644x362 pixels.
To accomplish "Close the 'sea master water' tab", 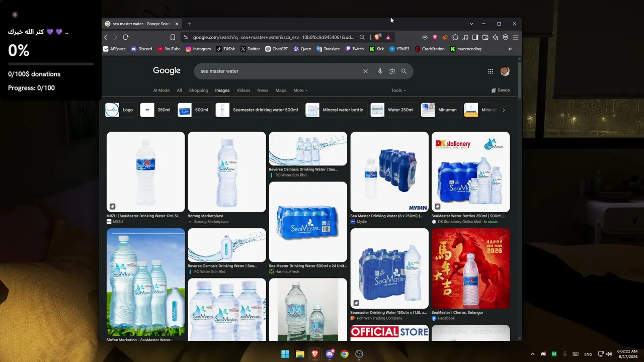I will pyautogui.click(x=177, y=24).
